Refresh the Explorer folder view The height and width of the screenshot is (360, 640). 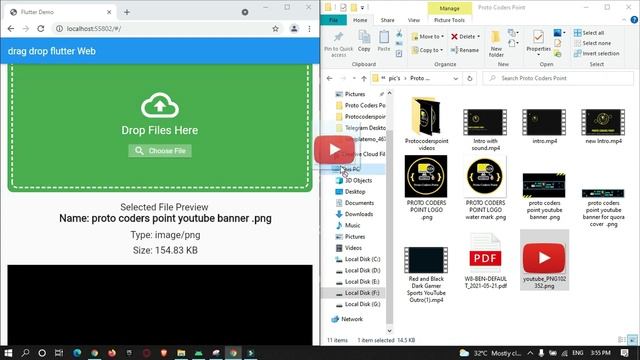469,78
